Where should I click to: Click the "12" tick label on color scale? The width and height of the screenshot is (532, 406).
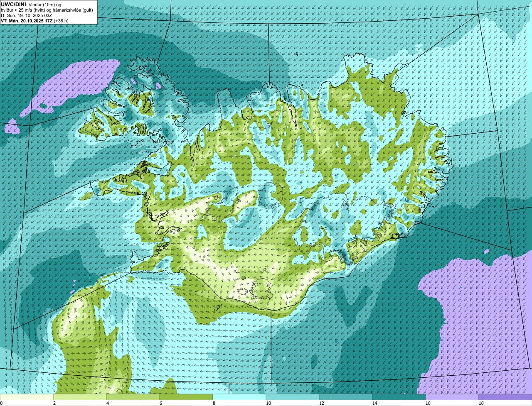click(322, 403)
